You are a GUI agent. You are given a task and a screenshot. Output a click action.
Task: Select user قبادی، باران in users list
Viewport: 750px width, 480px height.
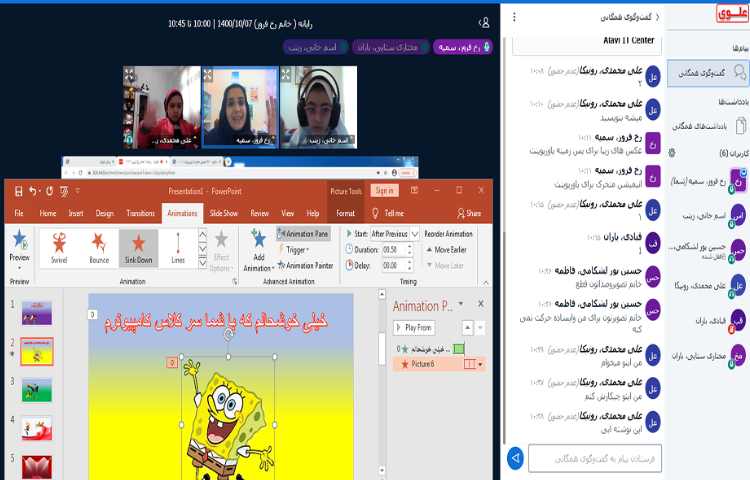pos(720,320)
